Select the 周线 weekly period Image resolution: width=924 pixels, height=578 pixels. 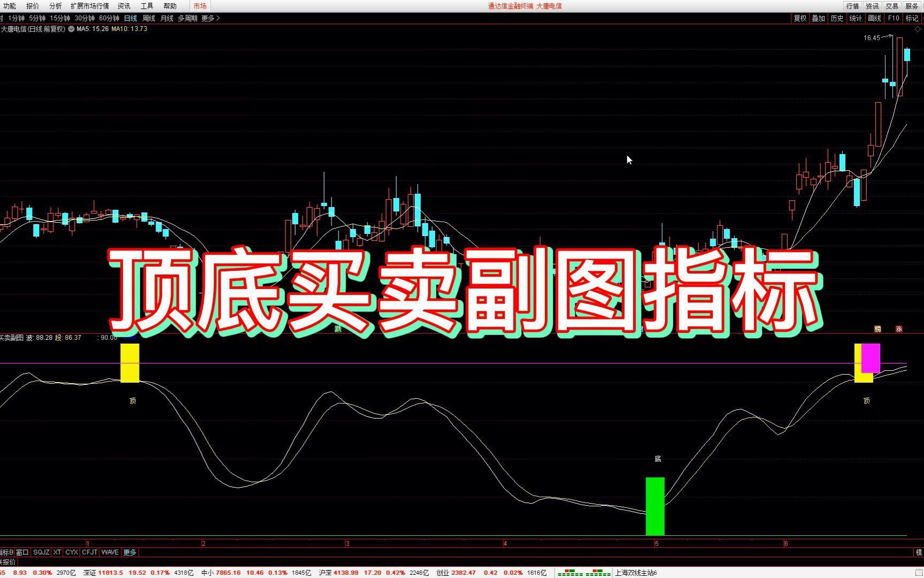149,18
